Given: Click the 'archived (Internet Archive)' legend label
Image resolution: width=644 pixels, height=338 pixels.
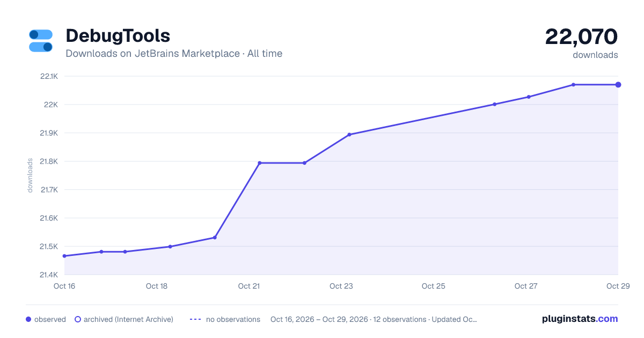Looking at the screenshot, I should click(128, 319).
